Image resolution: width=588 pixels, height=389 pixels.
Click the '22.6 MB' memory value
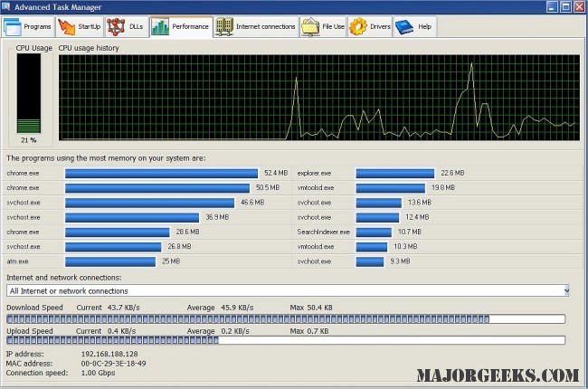click(452, 173)
